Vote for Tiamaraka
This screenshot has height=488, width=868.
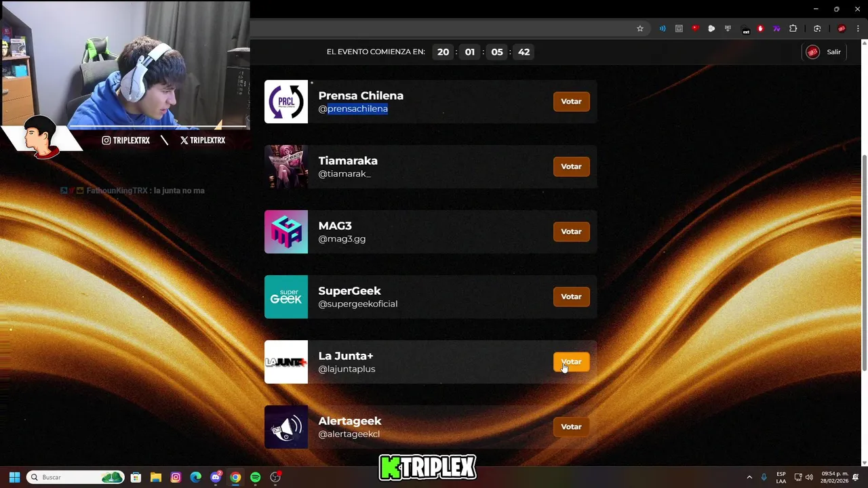point(571,167)
